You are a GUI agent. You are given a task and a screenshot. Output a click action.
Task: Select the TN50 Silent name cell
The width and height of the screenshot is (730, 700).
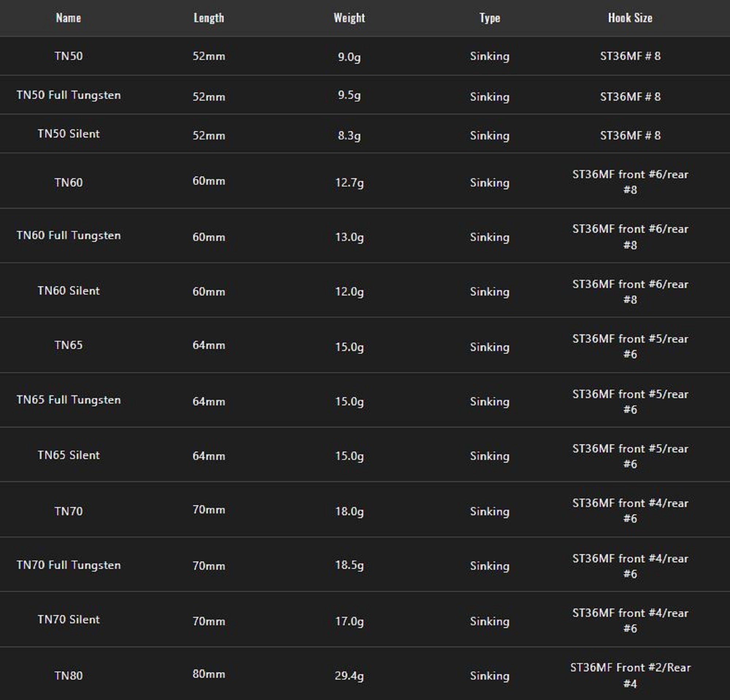click(x=69, y=134)
